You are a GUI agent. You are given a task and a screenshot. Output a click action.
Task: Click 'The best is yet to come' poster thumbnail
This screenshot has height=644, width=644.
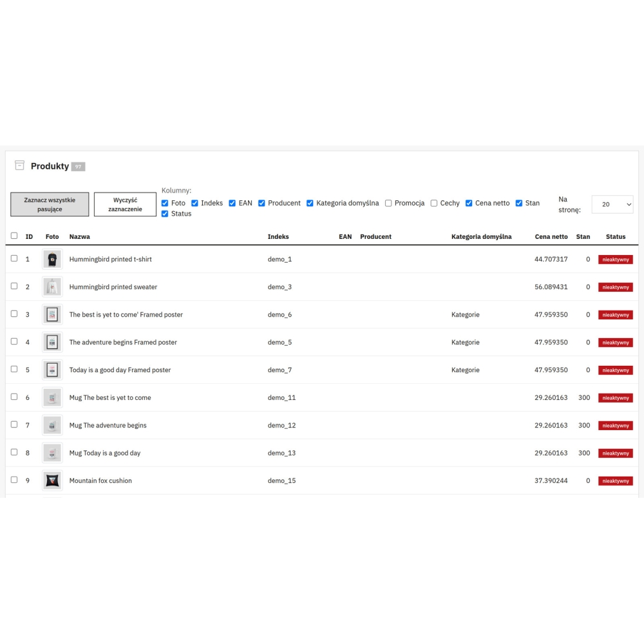(52, 315)
